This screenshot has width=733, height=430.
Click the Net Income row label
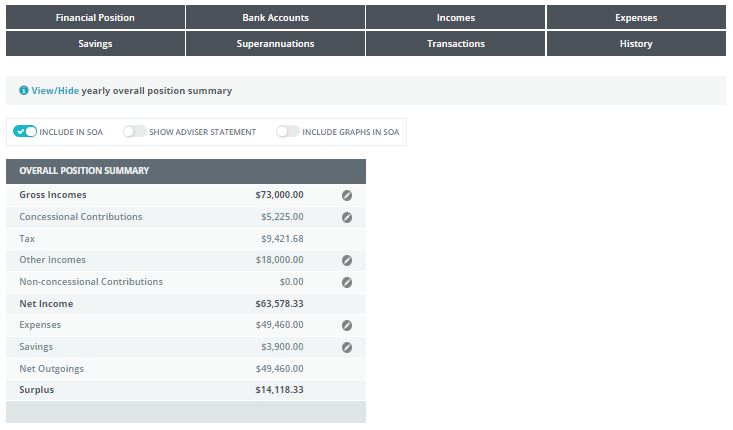click(x=46, y=304)
